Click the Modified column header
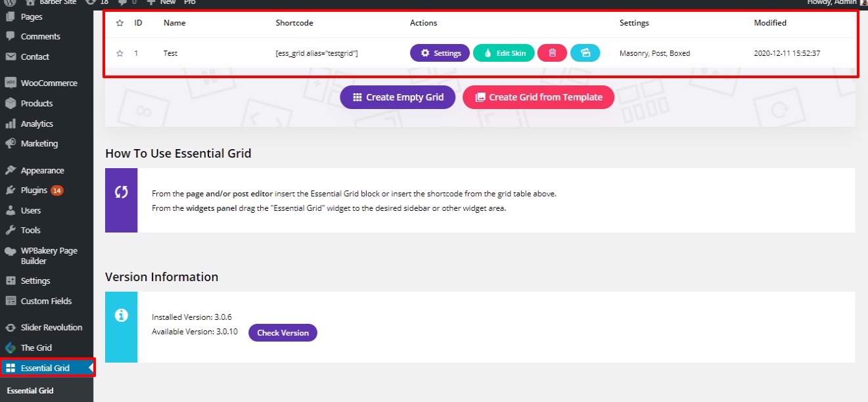This screenshot has width=868, height=402. click(770, 23)
